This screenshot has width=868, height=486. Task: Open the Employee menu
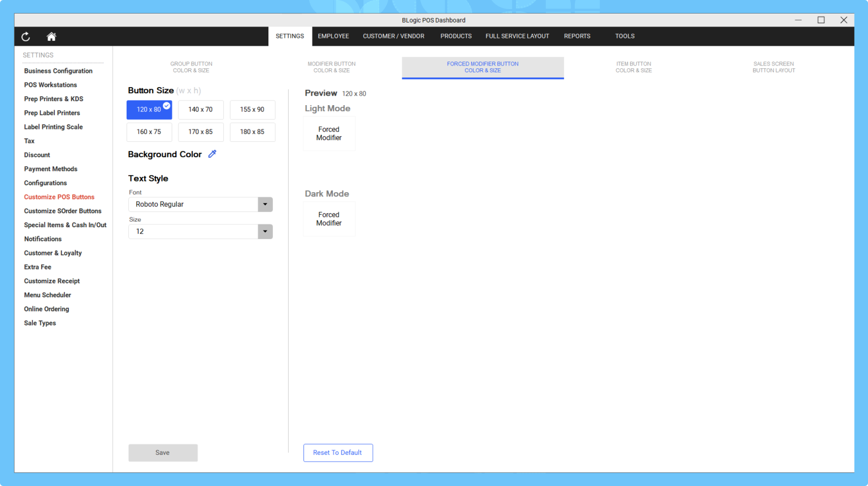tap(333, 36)
